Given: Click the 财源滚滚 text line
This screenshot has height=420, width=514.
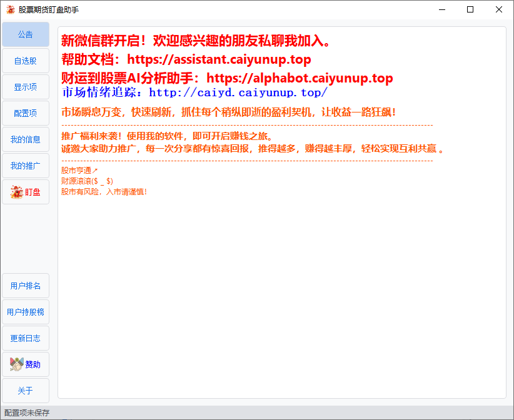Looking at the screenshot, I should (87, 181).
